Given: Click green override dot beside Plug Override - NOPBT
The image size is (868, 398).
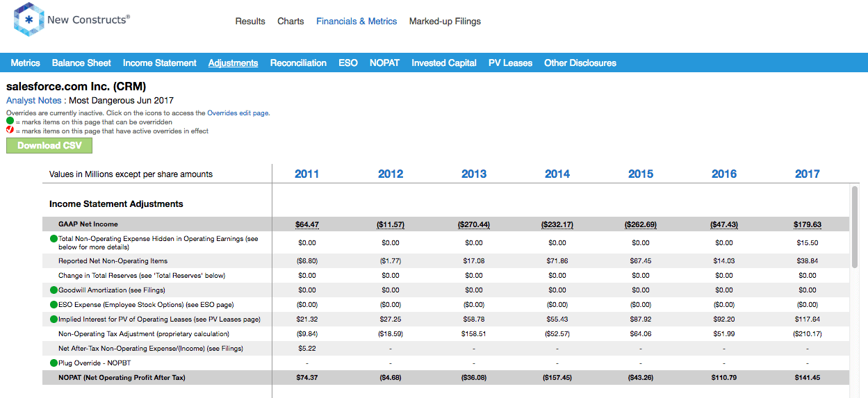Looking at the screenshot, I should coord(54,363).
